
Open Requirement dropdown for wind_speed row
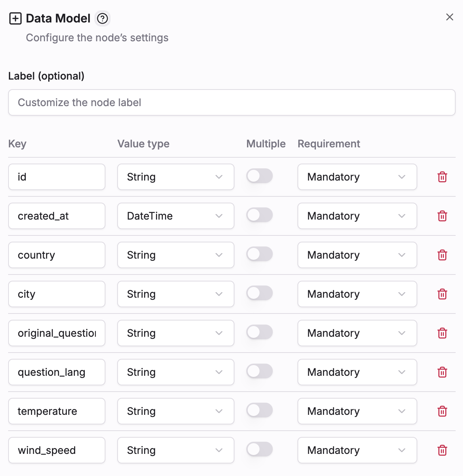coord(357,451)
